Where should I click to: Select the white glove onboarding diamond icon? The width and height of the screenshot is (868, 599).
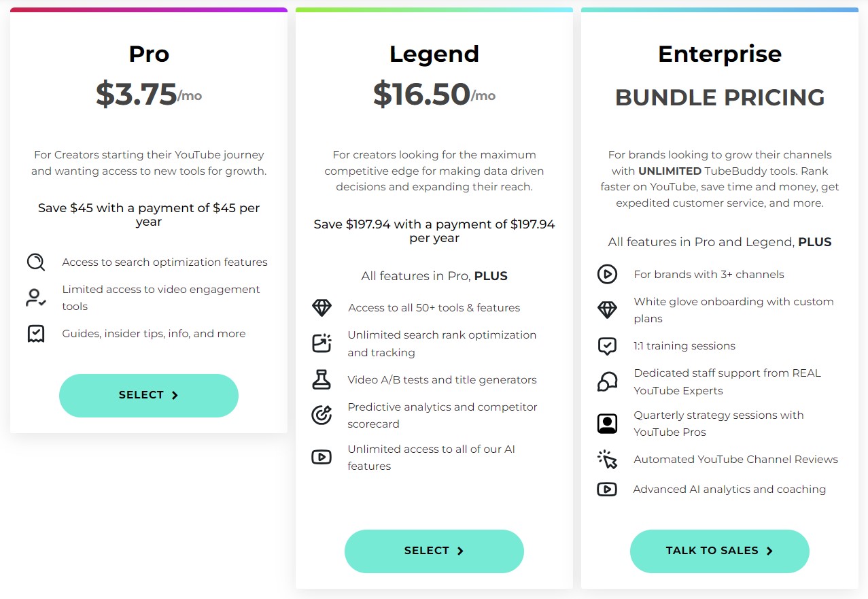606,309
